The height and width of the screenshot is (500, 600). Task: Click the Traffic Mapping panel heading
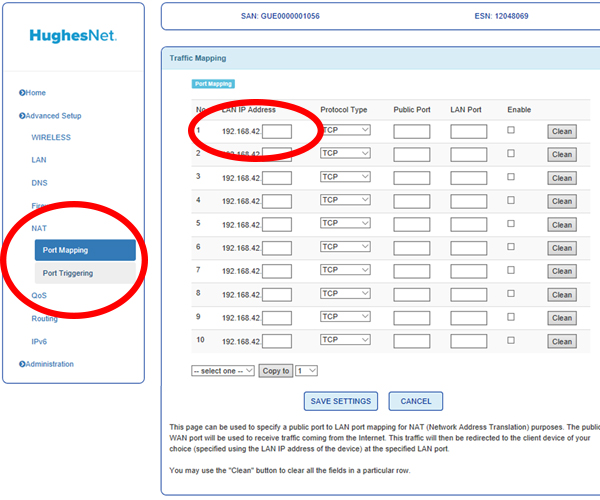198,58
